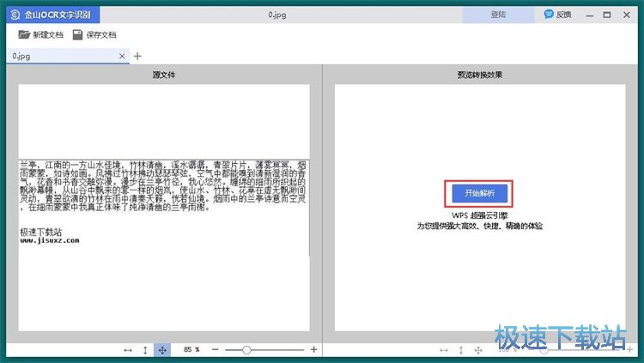
Task: Fit preview pane to height icon
Action: tap(461, 350)
